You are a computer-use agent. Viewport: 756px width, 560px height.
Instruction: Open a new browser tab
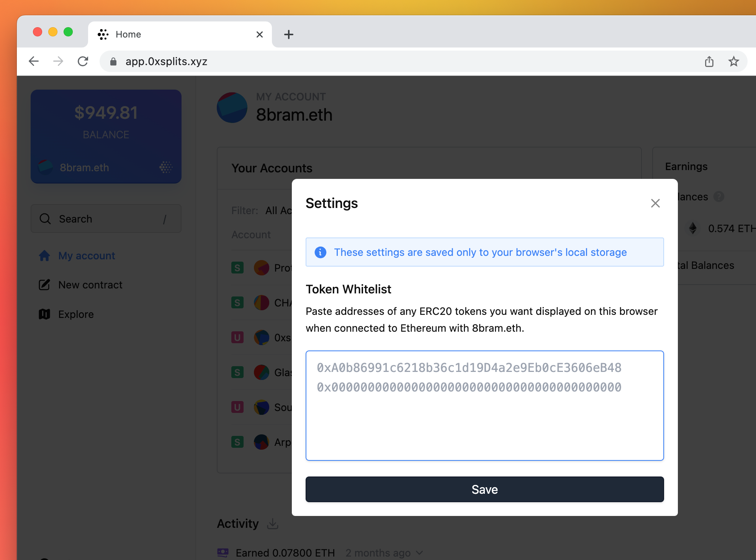click(288, 34)
